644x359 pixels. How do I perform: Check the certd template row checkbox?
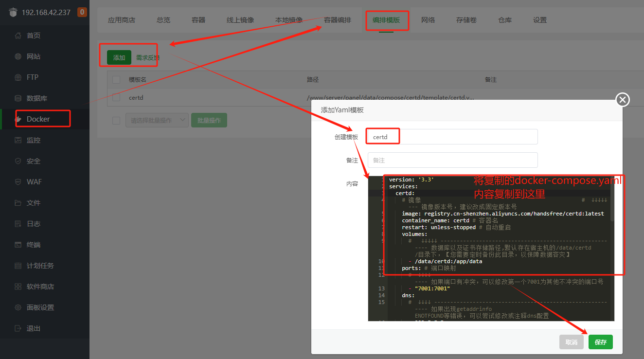coord(116,97)
